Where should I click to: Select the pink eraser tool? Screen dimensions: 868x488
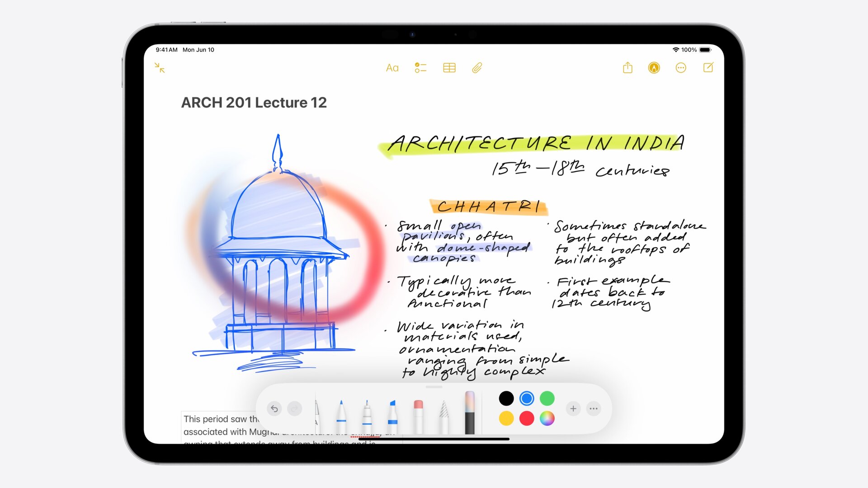click(418, 416)
